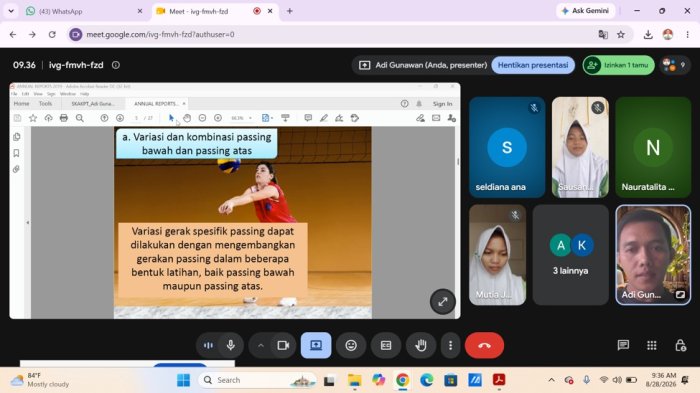The image size is (700, 393).
Task: Click Hentikan presentasi button
Action: (x=533, y=65)
